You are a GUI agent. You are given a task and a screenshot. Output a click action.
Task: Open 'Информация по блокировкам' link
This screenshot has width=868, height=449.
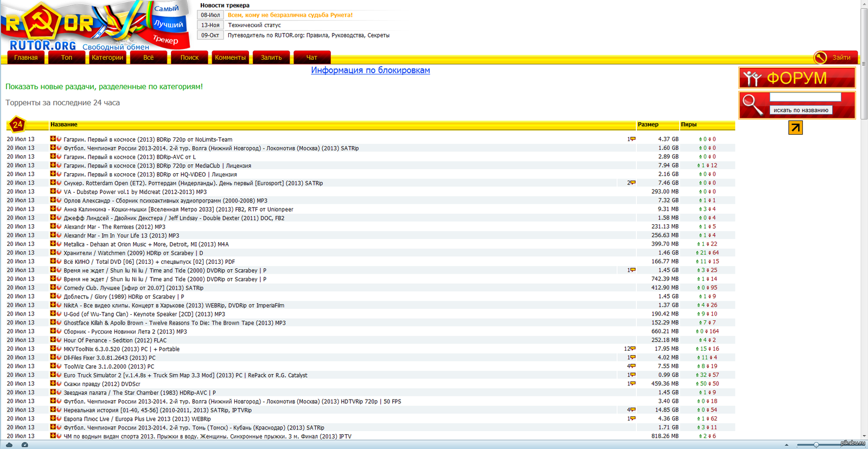coord(371,70)
